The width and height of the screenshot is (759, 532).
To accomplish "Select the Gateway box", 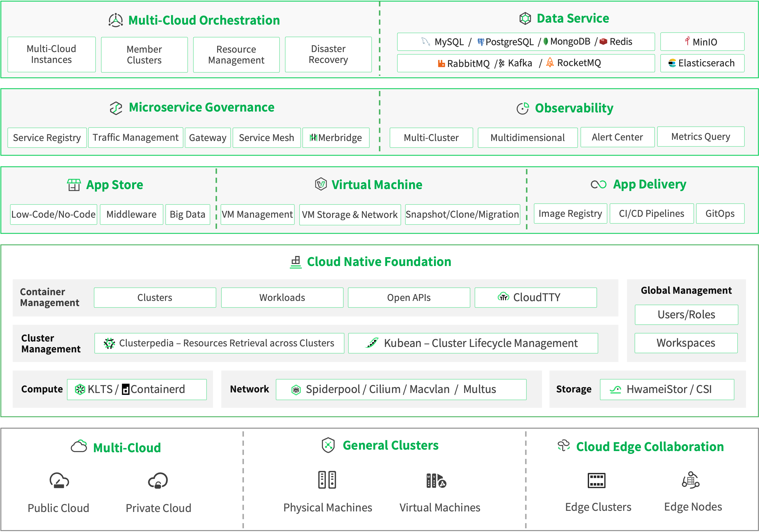I will 208,138.
